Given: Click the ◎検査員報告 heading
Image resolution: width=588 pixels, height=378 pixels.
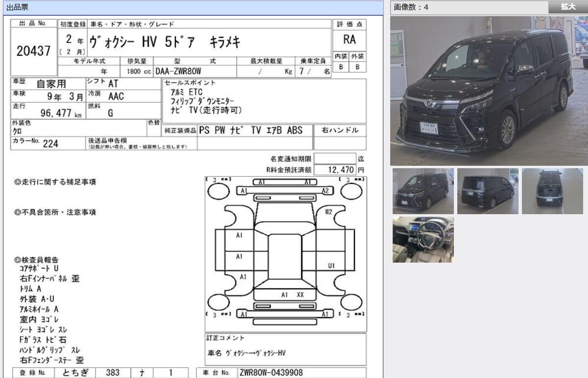Looking at the screenshot, I should [x=37, y=260].
